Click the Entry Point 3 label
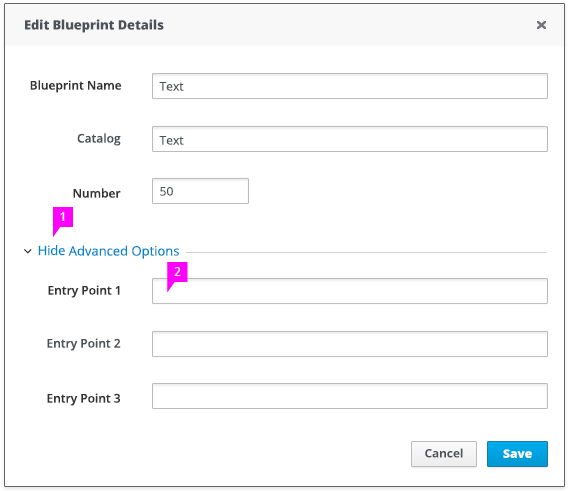This screenshot has width=569, height=491. (x=83, y=398)
